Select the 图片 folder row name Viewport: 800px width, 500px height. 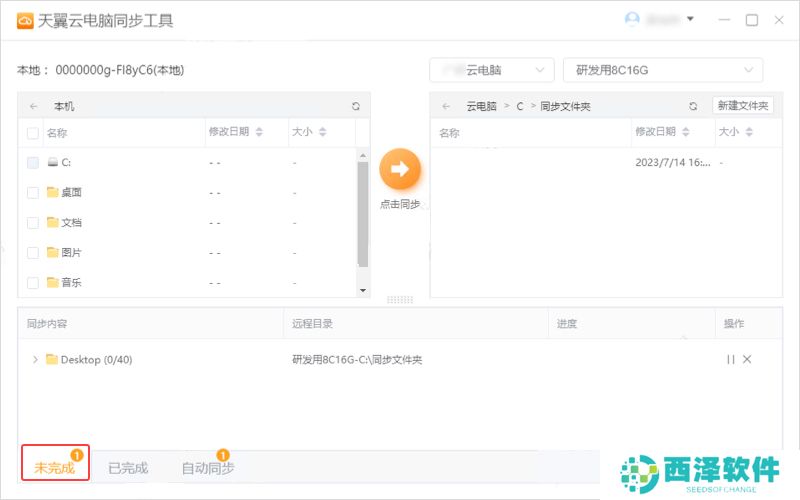(x=71, y=253)
